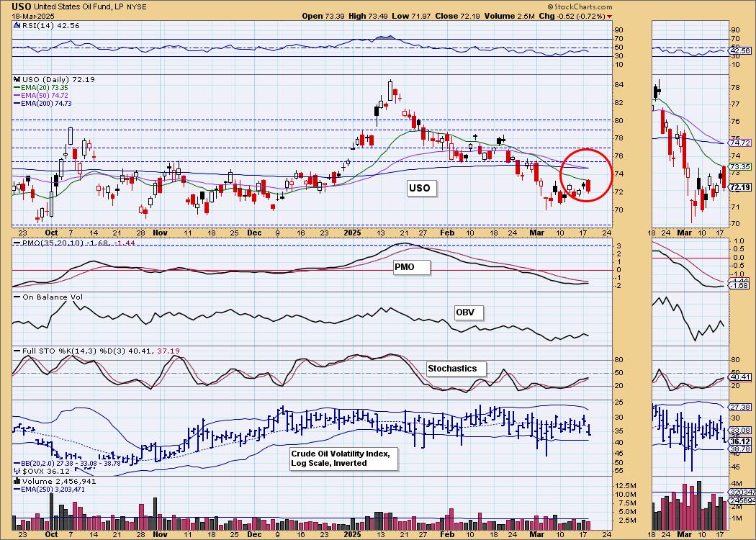Click the tall white candle at January's peak

[x=390, y=90]
